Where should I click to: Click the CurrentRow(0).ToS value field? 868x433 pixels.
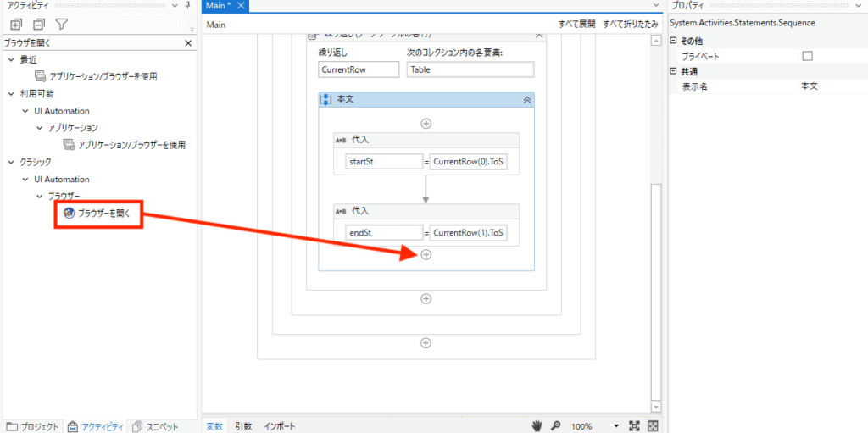469,162
